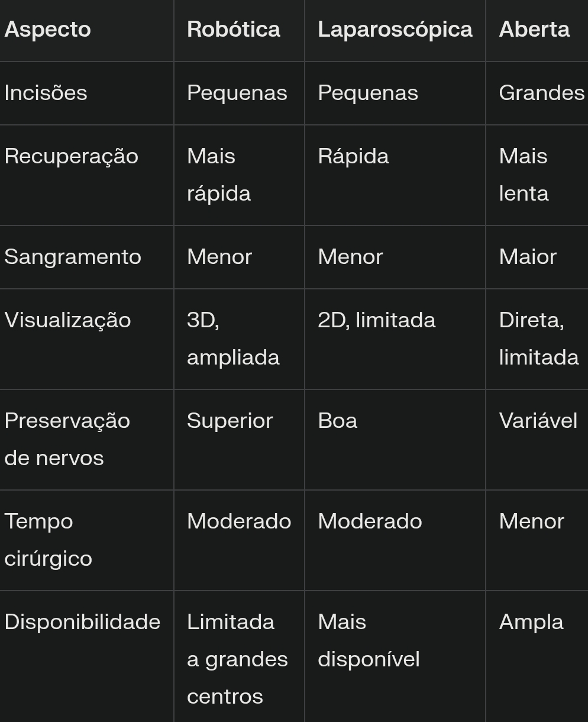This screenshot has width=588, height=722.
Task: Select the Disponibilidade row label
Action: tap(82, 622)
